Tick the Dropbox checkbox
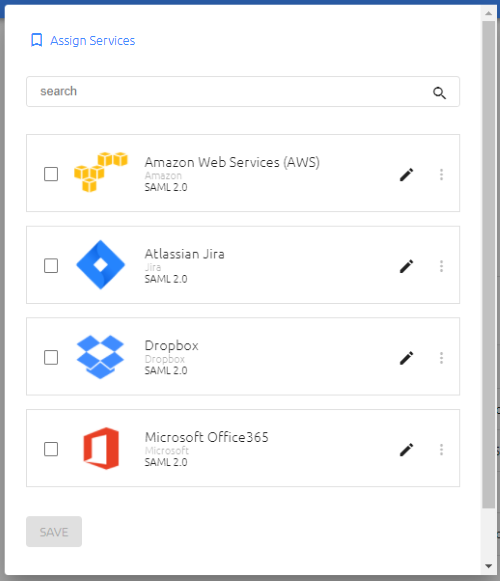Viewport: 500px width, 581px height. pos(51,357)
